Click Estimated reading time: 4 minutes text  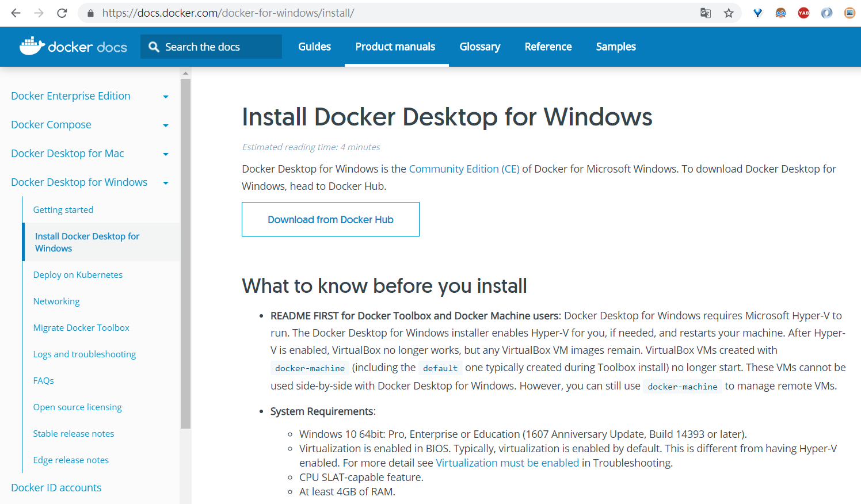311,147
